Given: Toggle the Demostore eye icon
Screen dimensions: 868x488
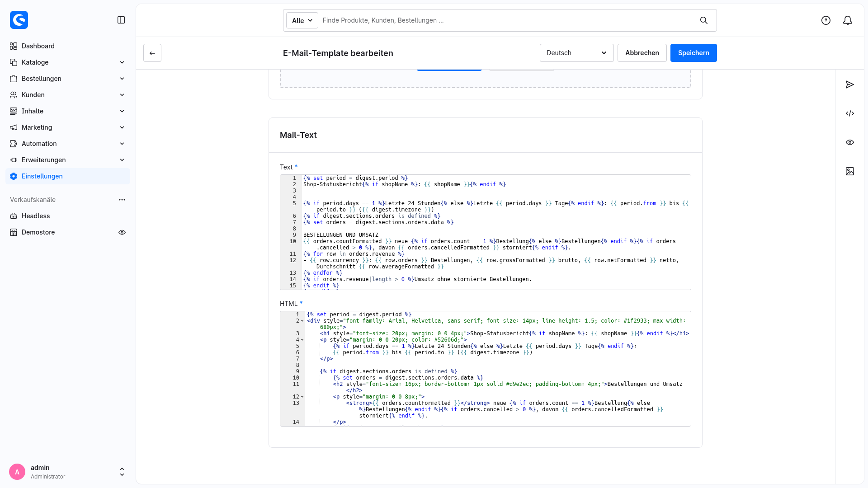Looking at the screenshot, I should 122,232.
